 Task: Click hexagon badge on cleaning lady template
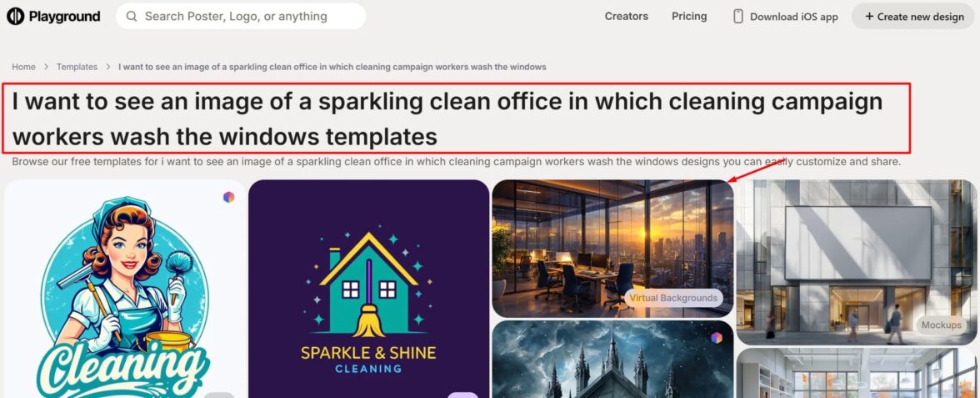(228, 197)
